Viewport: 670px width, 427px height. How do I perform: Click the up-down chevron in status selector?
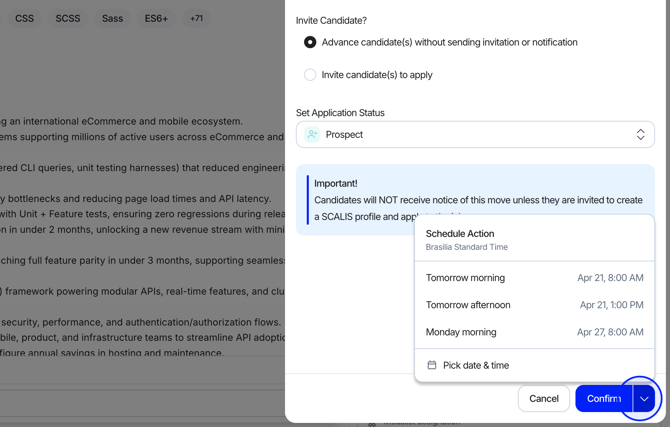640,135
